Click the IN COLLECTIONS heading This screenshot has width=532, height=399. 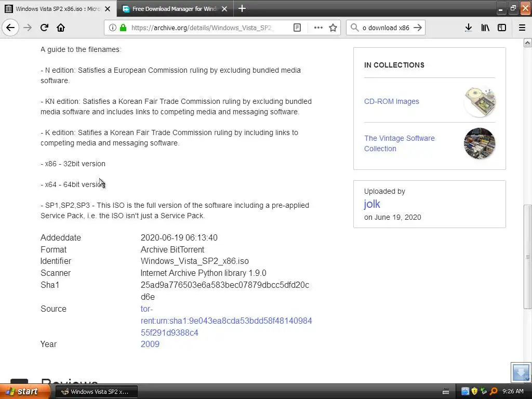[394, 65]
